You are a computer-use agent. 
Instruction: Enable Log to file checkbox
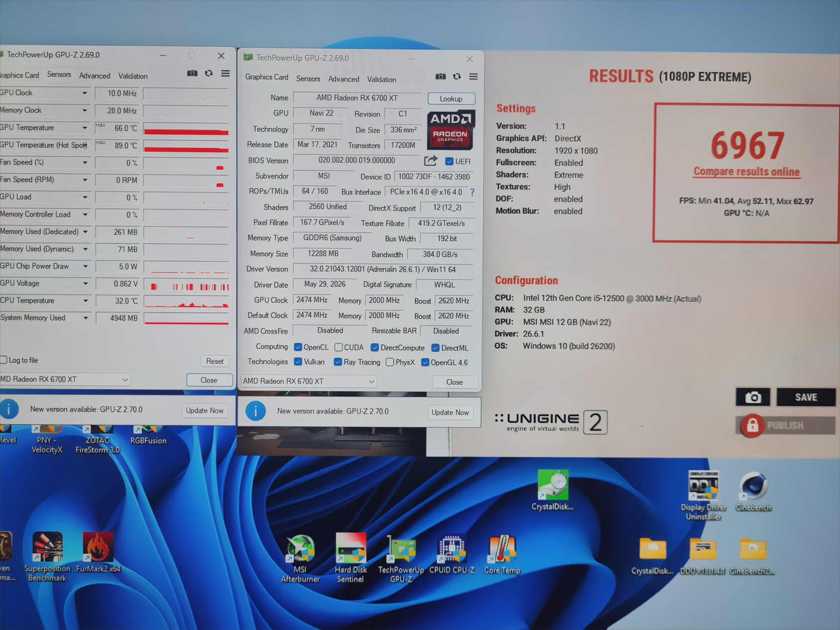click(4, 360)
